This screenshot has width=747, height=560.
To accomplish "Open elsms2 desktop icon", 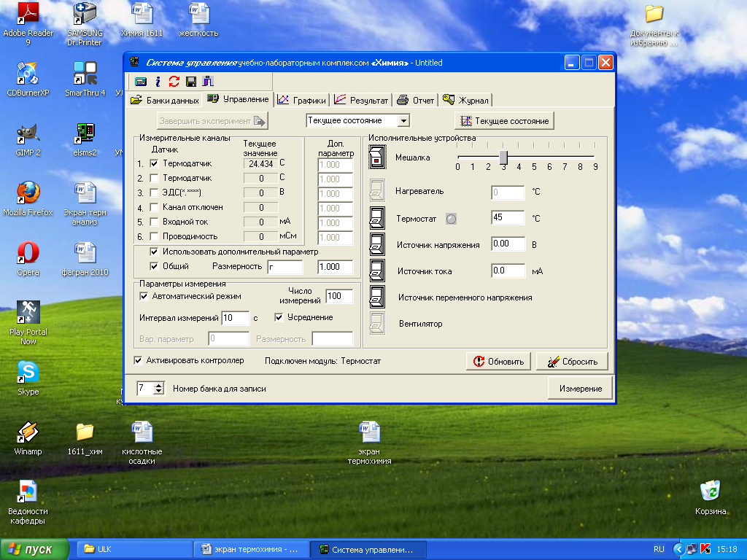I will coord(85,139).
